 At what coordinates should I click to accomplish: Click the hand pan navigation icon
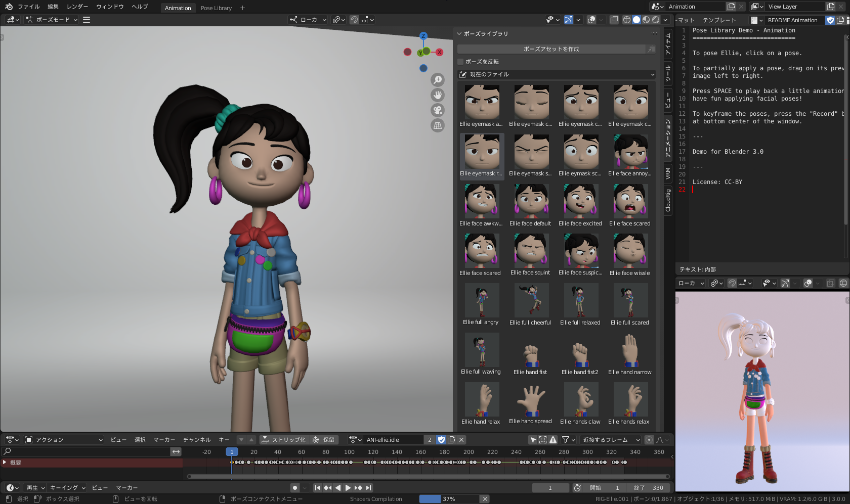[x=438, y=95]
